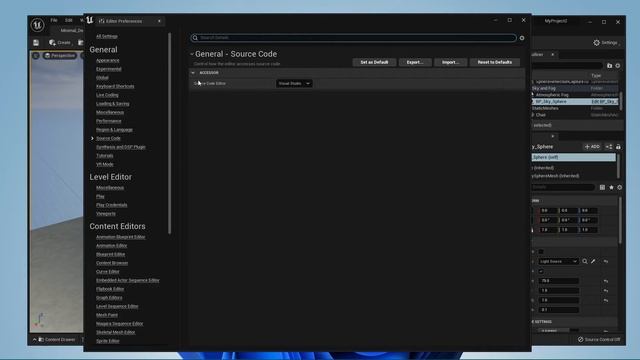Open Live Coding settings
The image size is (640, 360).
(107, 95)
